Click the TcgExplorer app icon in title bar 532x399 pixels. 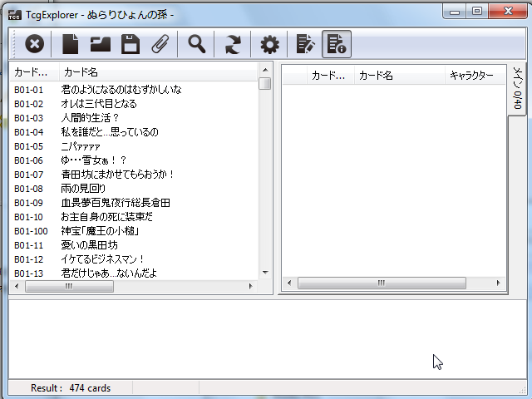click(15, 15)
